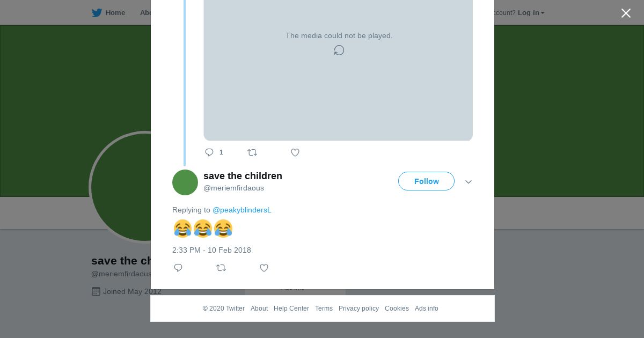Like the laughing emoji tweet
Image resolution: width=644 pixels, height=338 pixels.
pyautogui.click(x=264, y=268)
